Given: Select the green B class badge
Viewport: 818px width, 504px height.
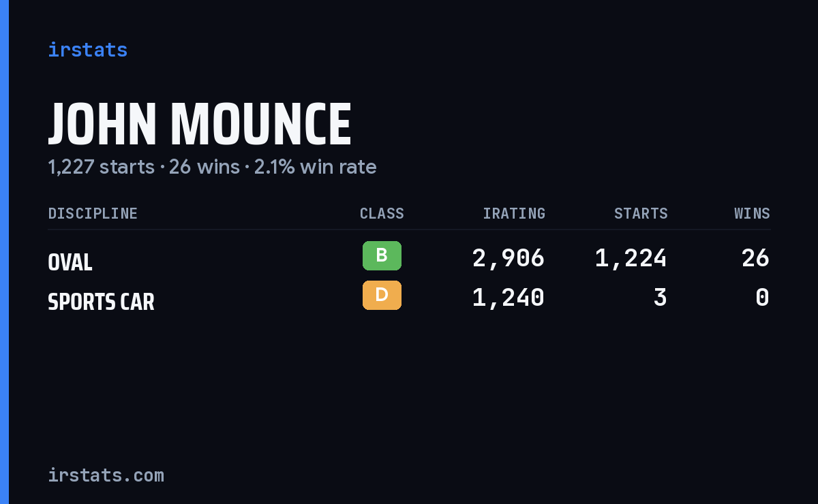Looking at the screenshot, I should pos(382,255).
